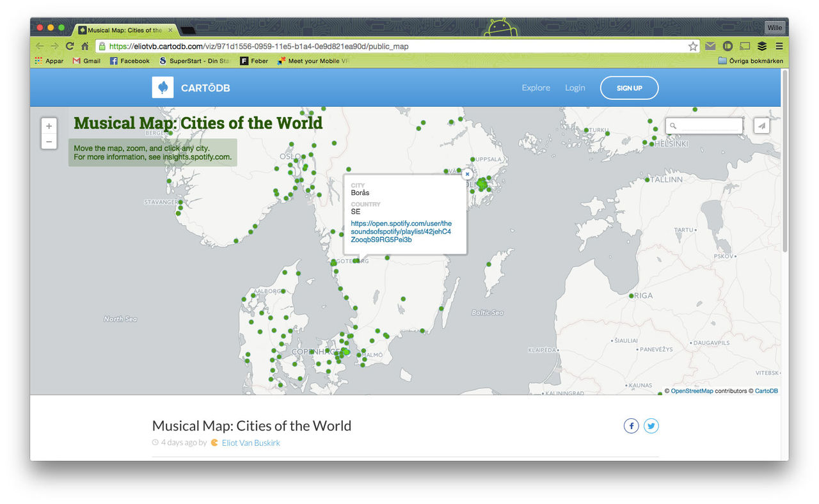
Task: Click the Eliot Van Buskirk avatar icon
Action: (x=214, y=443)
